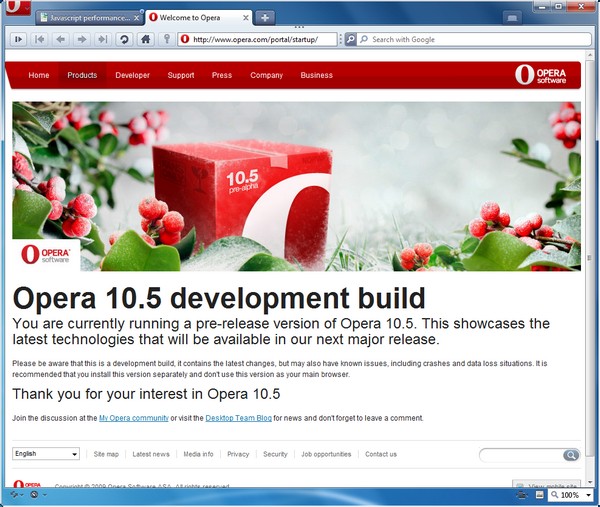600x507 pixels.
Task: Open the search engine selector icon
Action: coord(351,39)
